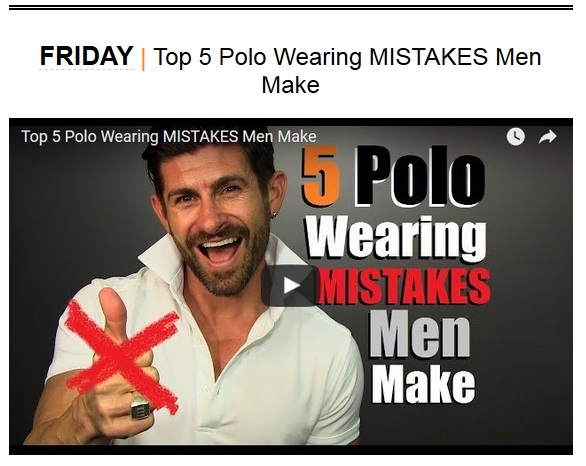This screenshot has height=466, width=586.
Task: Open the Share arrow icon
Action: tap(548, 137)
